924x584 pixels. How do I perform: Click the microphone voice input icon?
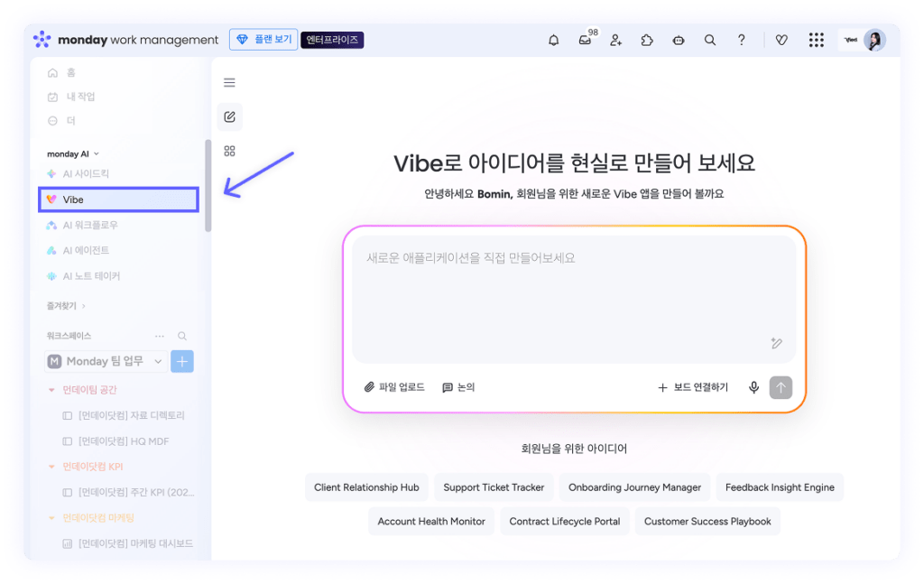(x=753, y=387)
